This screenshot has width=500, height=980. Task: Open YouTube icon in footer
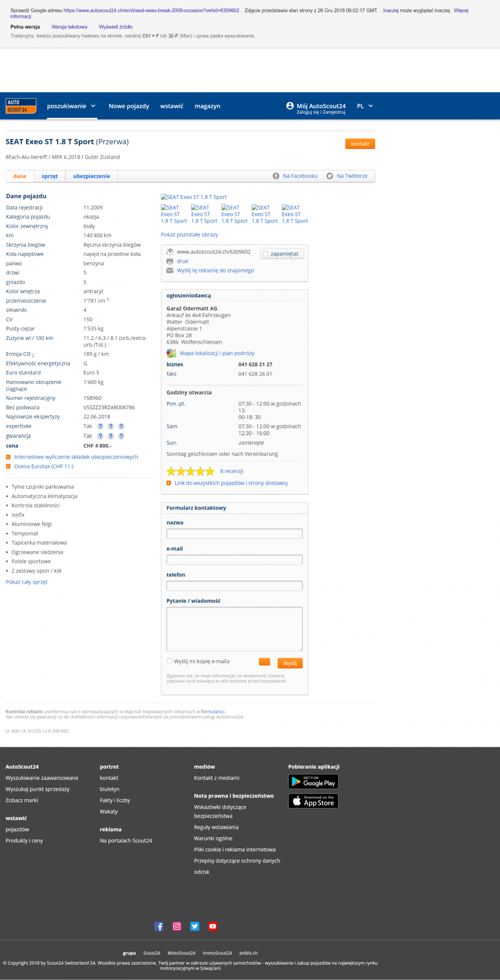(x=212, y=926)
